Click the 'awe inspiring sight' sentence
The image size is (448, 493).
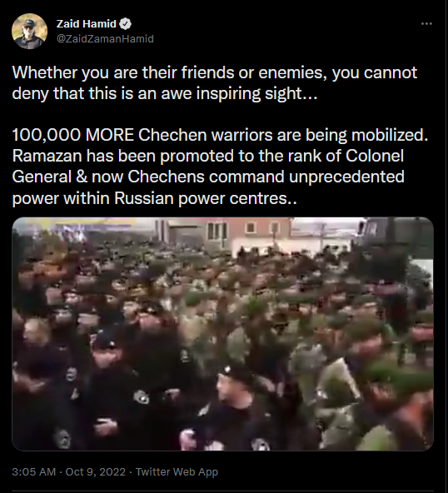165,94
